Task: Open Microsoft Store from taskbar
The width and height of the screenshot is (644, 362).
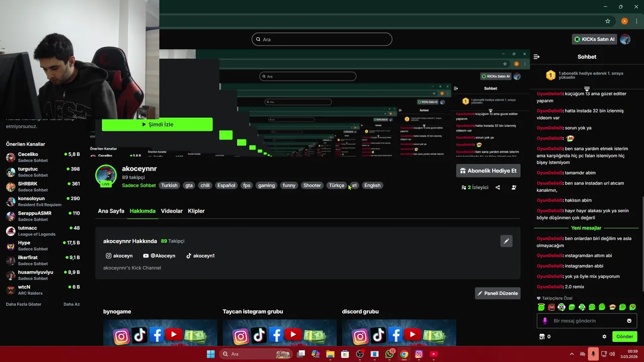Action: (x=345, y=354)
